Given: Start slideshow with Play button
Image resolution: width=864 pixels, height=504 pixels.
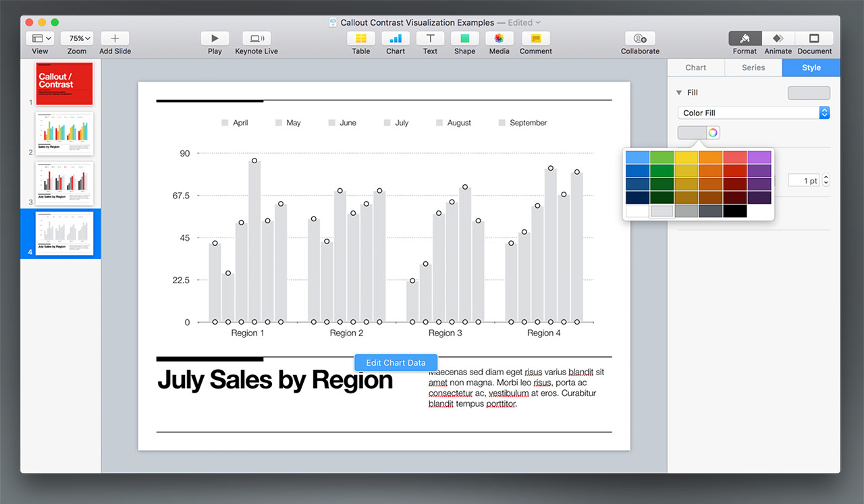Looking at the screenshot, I should pyautogui.click(x=215, y=39).
